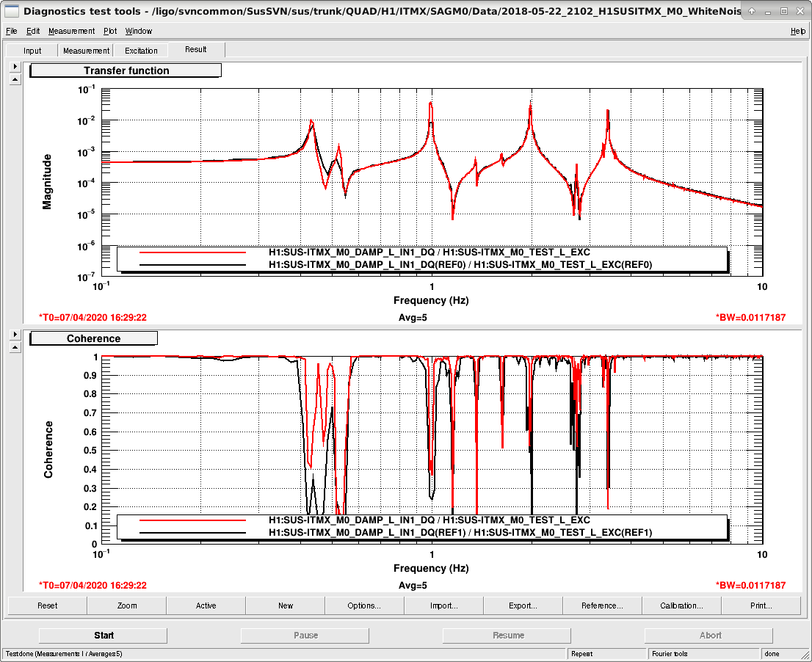Click the Transfer function graph title box
This screenshot has height=662, width=812.
tap(126, 70)
